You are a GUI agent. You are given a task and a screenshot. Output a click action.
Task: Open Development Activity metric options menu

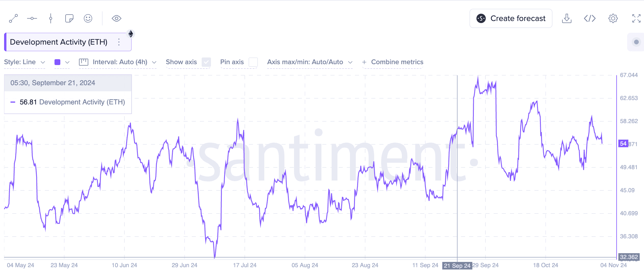pyautogui.click(x=119, y=42)
